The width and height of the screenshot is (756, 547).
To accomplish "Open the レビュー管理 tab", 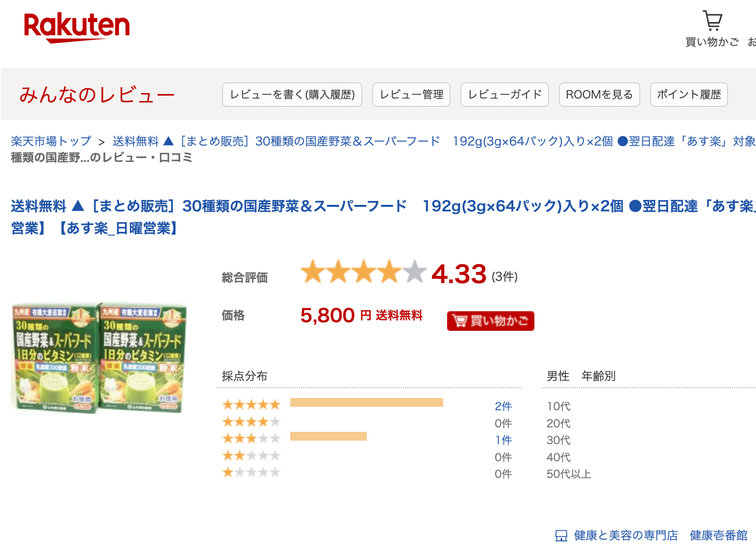I will [411, 95].
